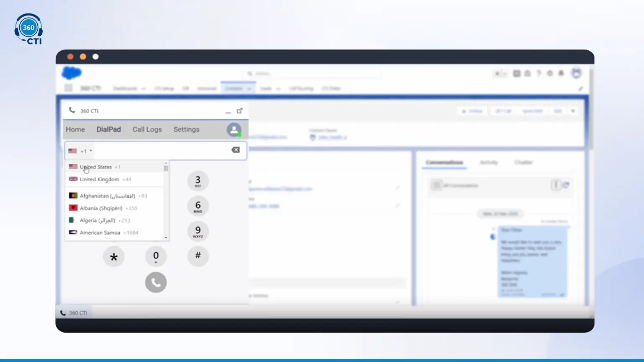Open the Salesforce help question mark

539,73
